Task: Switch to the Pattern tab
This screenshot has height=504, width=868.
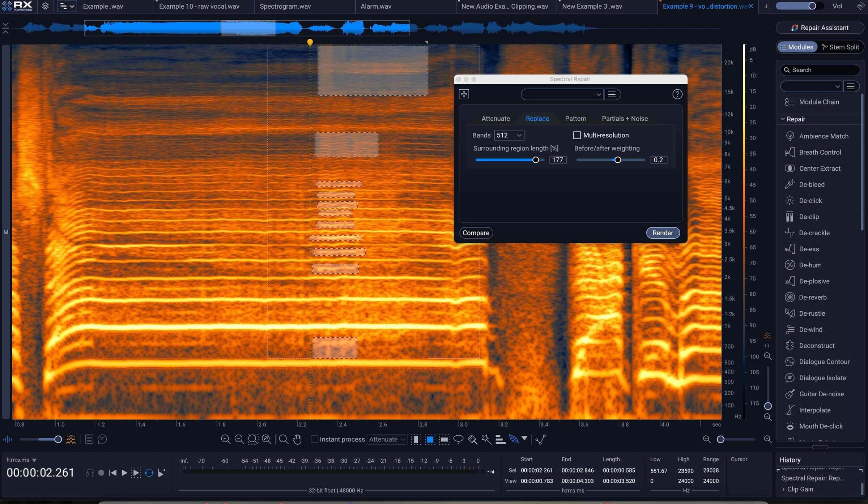Action: pos(575,119)
